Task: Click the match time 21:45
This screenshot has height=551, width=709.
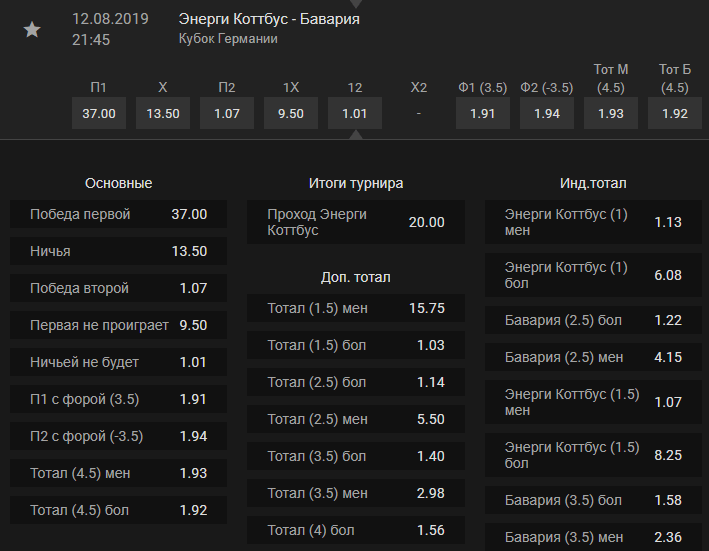Action: click(x=91, y=40)
